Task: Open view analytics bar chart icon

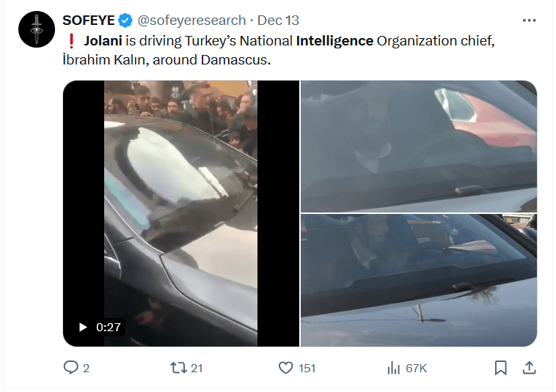Action: pyautogui.click(x=393, y=367)
